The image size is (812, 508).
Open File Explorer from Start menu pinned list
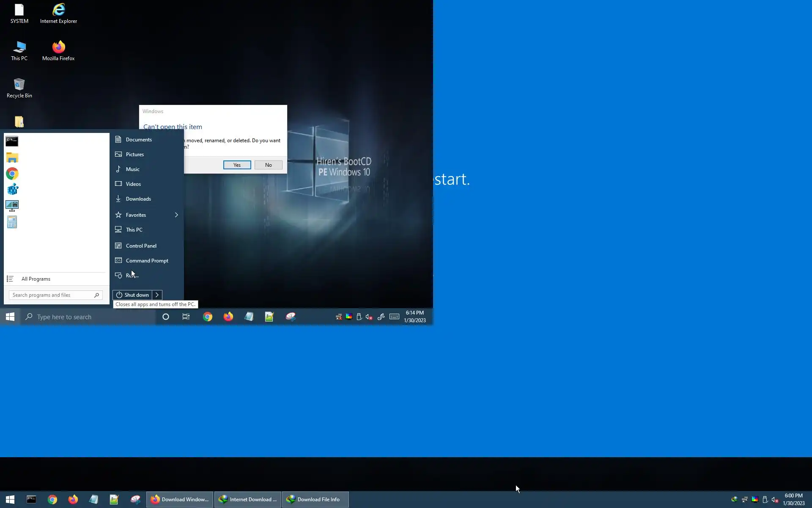12,157
